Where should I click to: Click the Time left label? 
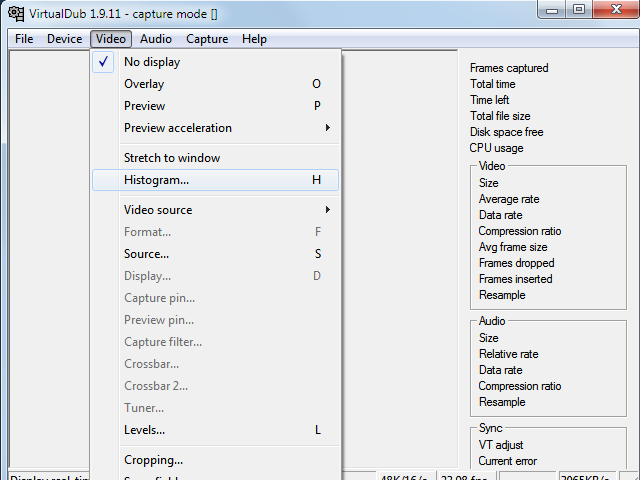[489, 100]
